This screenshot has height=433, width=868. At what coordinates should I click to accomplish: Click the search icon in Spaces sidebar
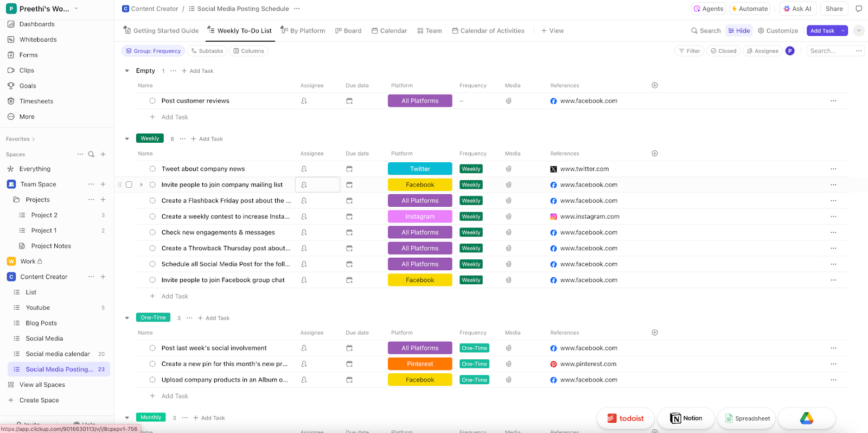tap(91, 154)
